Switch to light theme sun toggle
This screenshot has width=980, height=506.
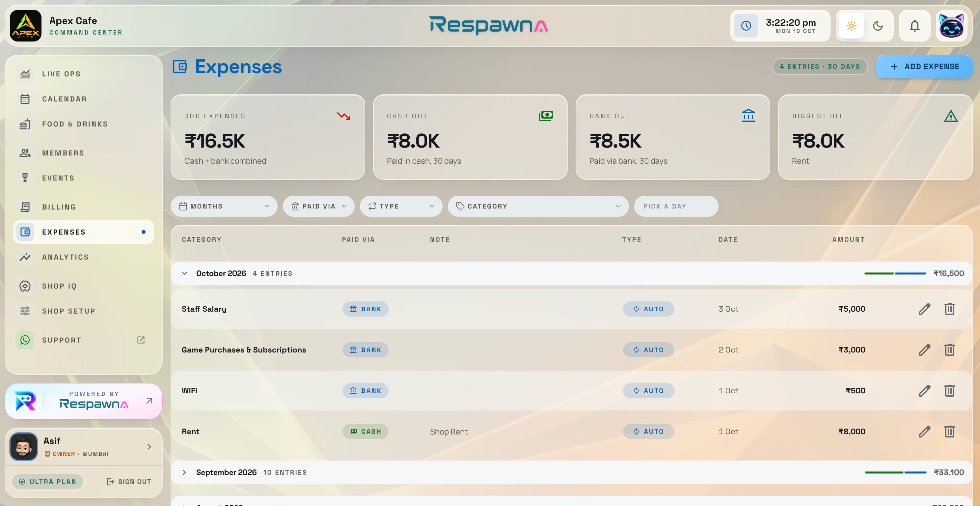pyautogui.click(x=852, y=26)
